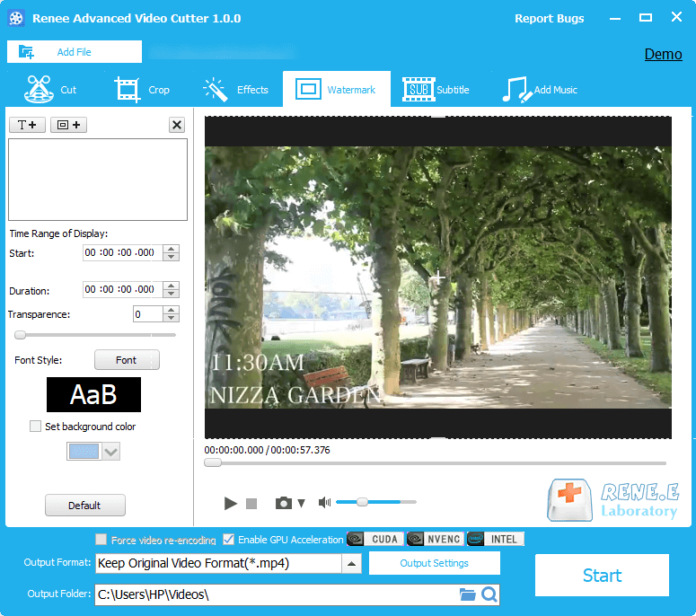Click the watermark list box
Screen dimensions: 696x616
pos(98,180)
